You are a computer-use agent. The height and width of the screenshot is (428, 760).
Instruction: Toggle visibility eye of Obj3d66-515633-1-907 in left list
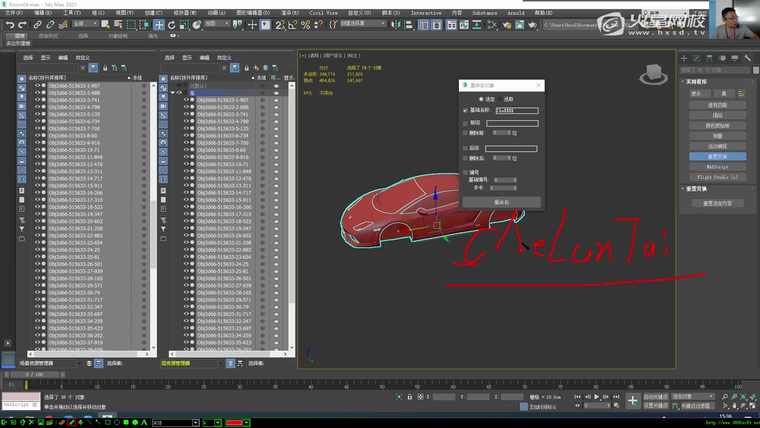(38, 86)
